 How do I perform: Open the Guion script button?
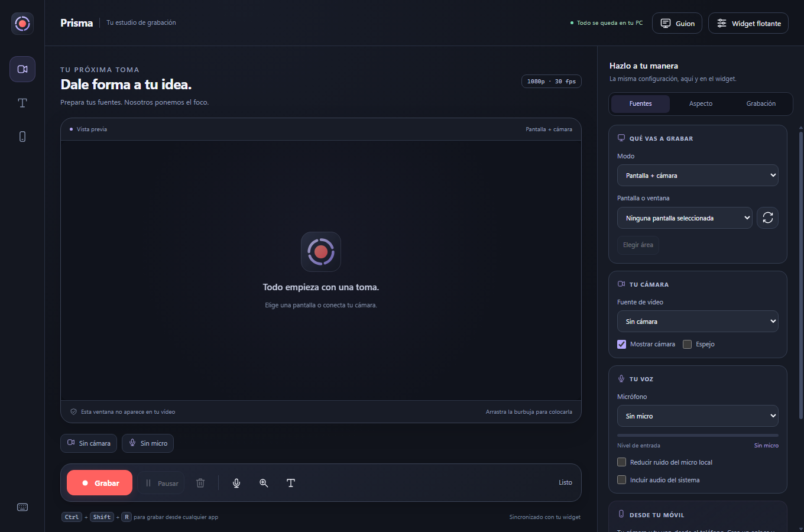coord(677,23)
